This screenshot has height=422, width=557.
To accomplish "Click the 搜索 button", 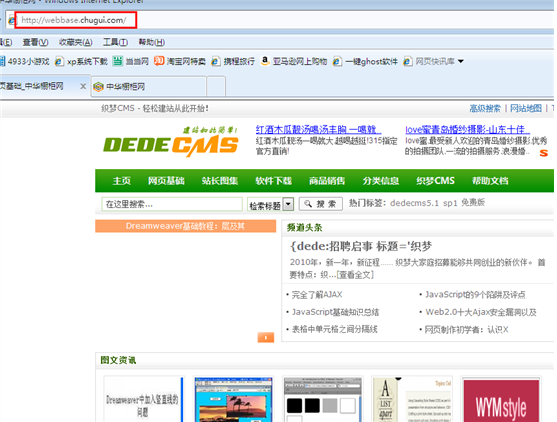I will pyautogui.click(x=321, y=204).
